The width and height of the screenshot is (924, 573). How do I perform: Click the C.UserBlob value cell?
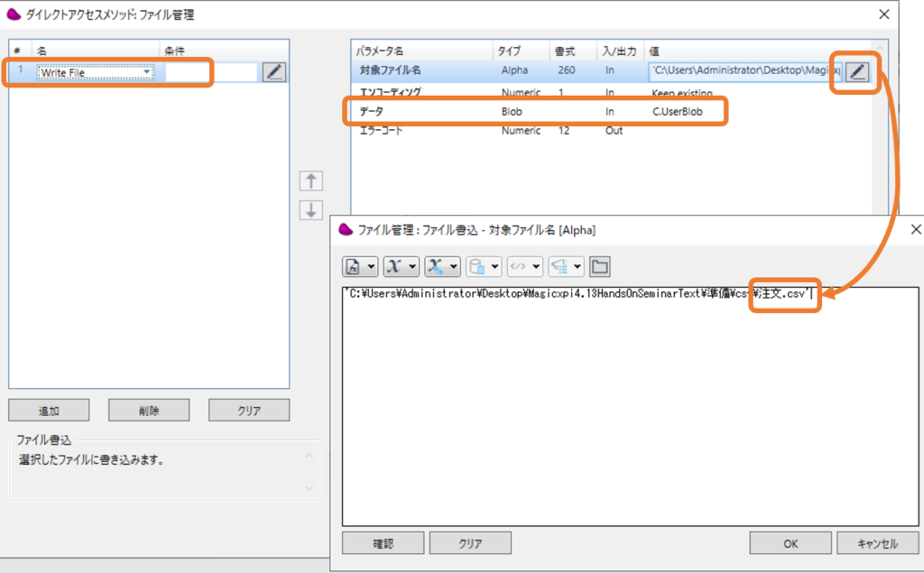678,111
